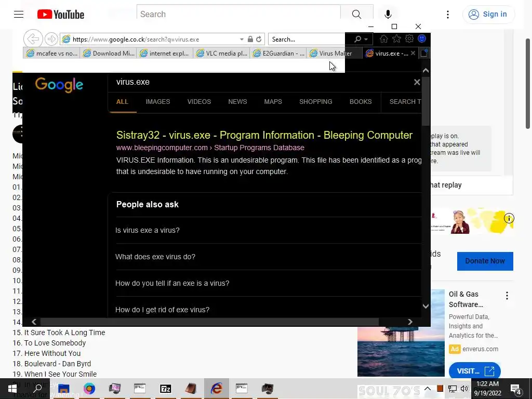Show hidden system tray icons
Image resolution: width=532 pixels, height=399 pixels.
tap(428, 389)
